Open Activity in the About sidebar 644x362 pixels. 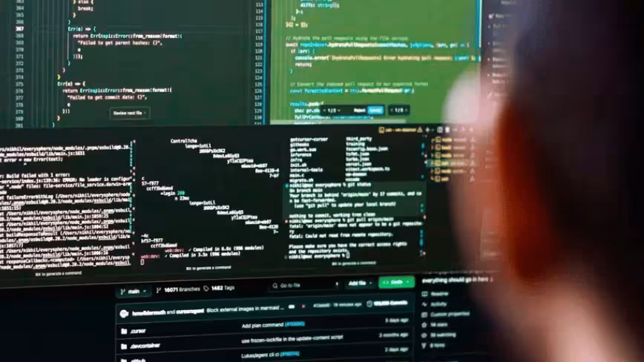point(438,304)
